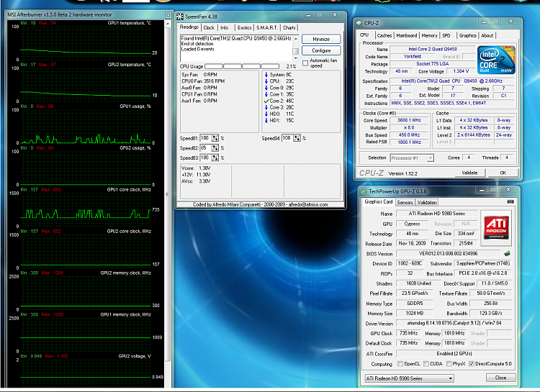Click the Core Speed value 3600.1 MHz
Screen dimensions: 540x392
(x=409, y=120)
